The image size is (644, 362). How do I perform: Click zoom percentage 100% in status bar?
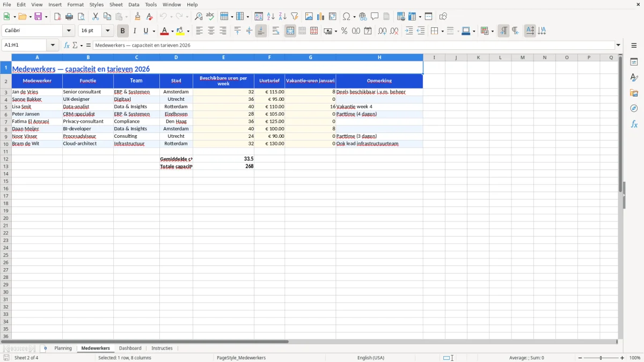tap(635, 358)
